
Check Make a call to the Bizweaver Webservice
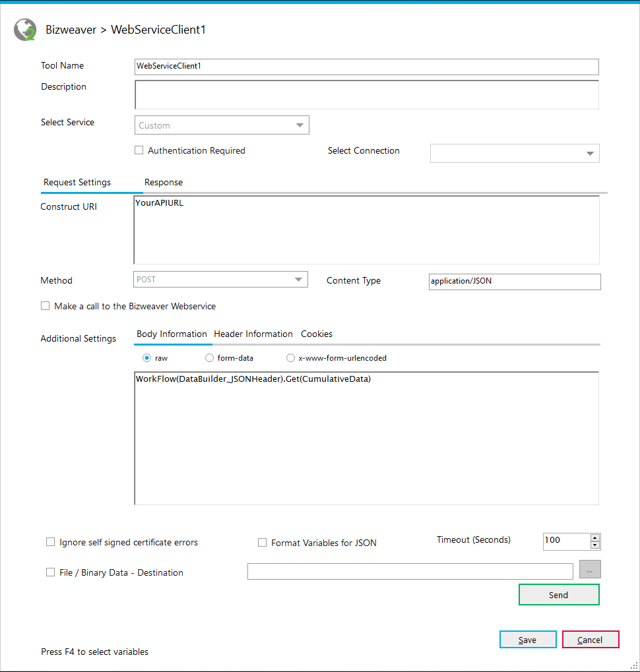pyautogui.click(x=46, y=306)
